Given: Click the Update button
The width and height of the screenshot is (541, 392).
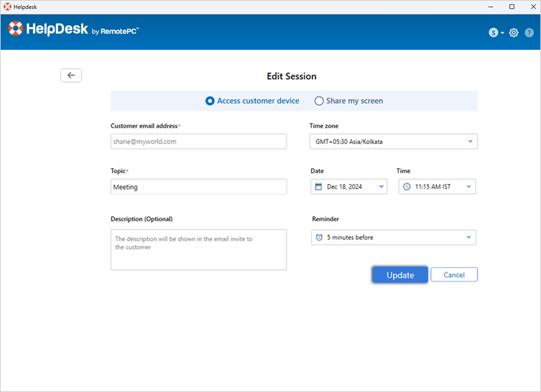Looking at the screenshot, I should pos(400,274).
